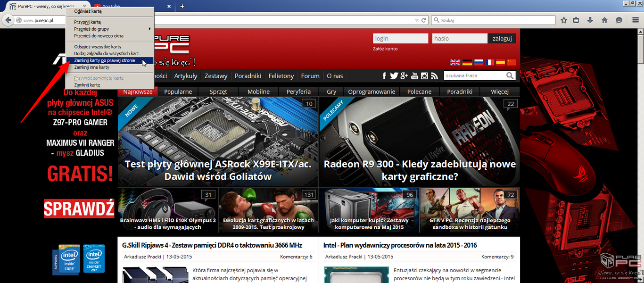Open Firefox hamburger menu
The image size is (644, 283).
click(x=634, y=20)
